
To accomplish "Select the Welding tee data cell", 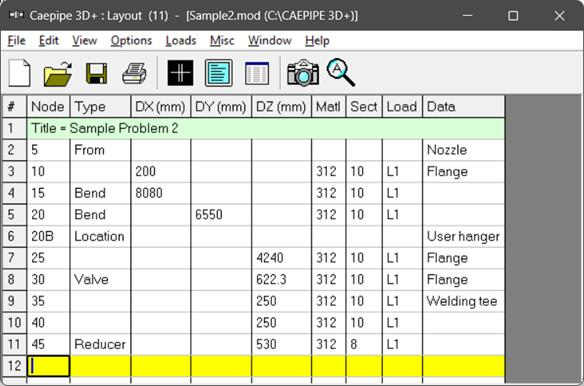I will point(463,301).
